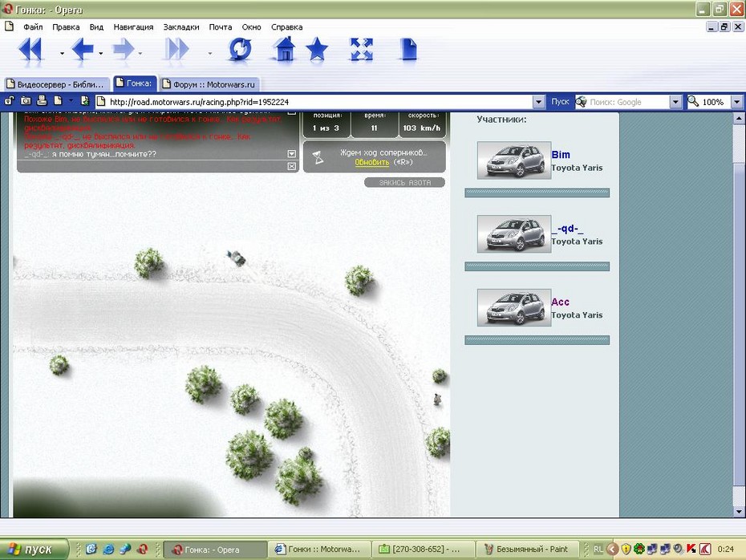Open participant _-qd-_ profile link

(x=567, y=229)
